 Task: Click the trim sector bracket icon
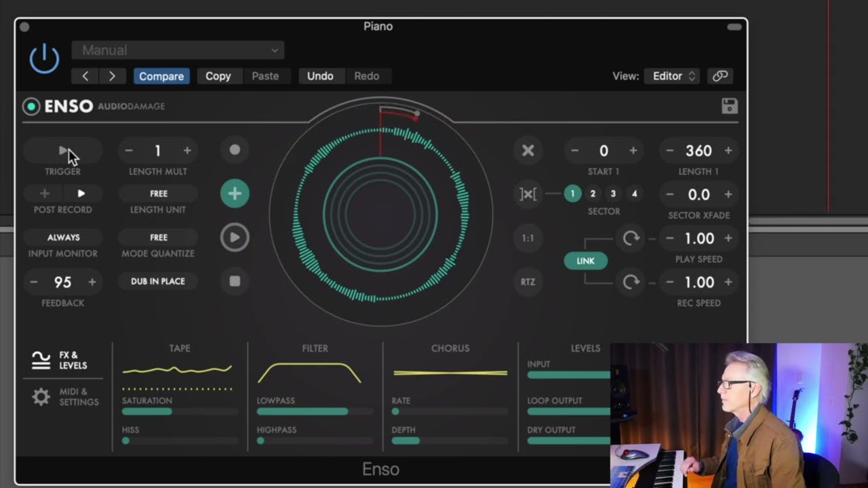[x=528, y=195]
